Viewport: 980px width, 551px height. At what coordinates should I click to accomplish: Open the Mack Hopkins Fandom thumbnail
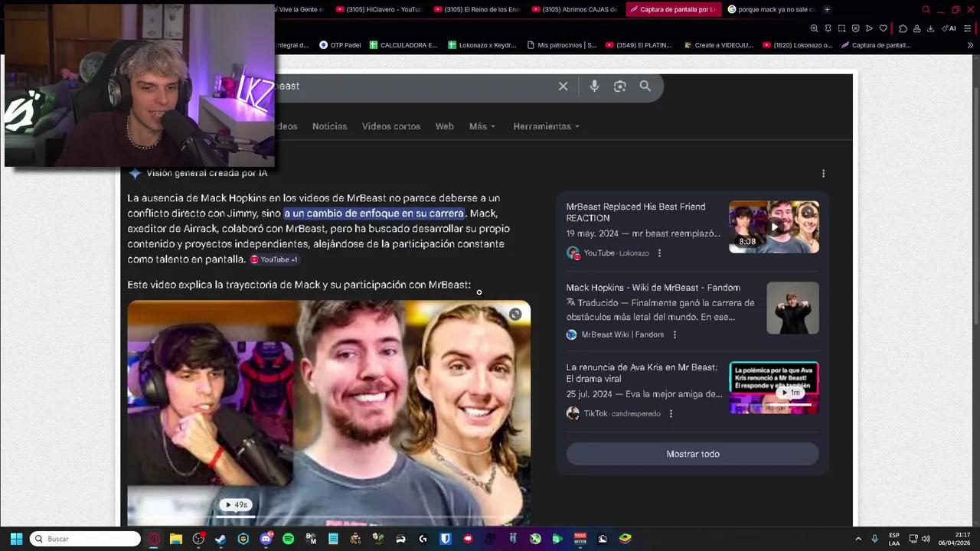[x=792, y=308]
